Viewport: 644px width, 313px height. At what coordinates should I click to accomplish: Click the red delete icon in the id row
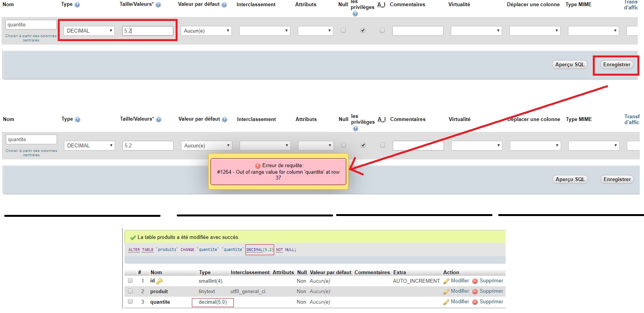pyautogui.click(x=475, y=281)
